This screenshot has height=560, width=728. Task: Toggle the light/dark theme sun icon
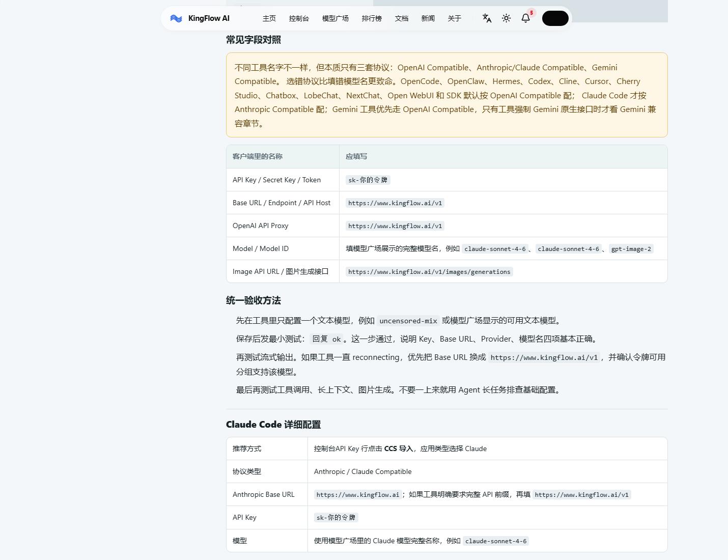pyautogui.click(x=506, y=18)
